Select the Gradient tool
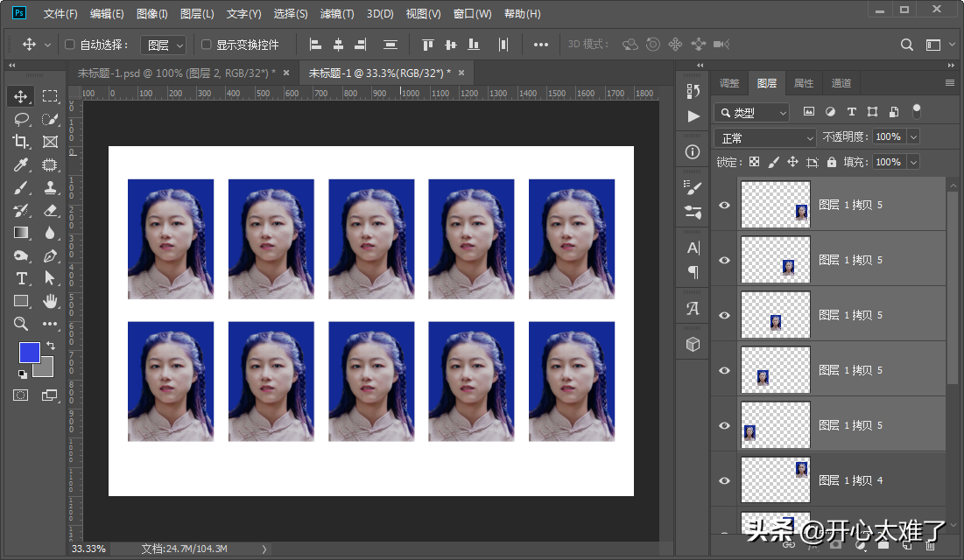Image resolution: width=964 pixels, height=560 pixels. (21, 233)
